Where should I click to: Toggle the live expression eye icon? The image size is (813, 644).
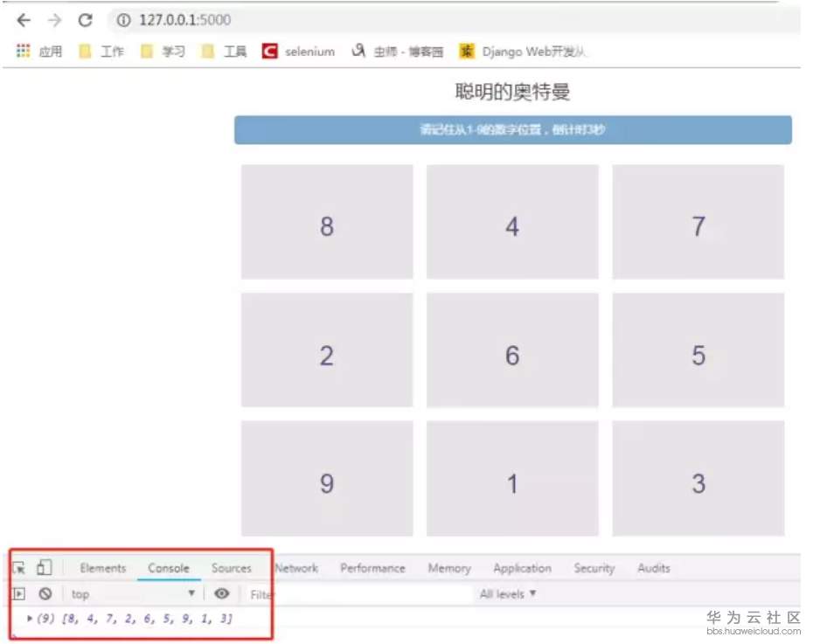point(221,593)
